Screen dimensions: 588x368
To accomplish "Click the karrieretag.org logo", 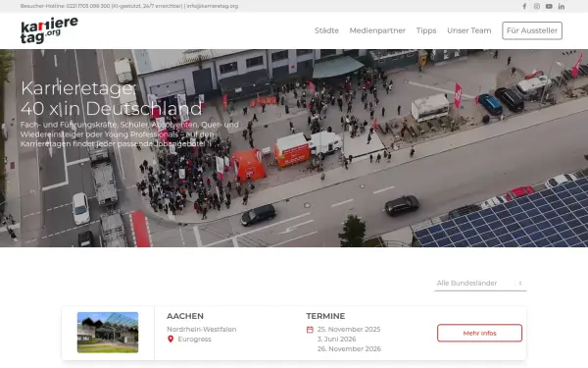I will 49,30.
